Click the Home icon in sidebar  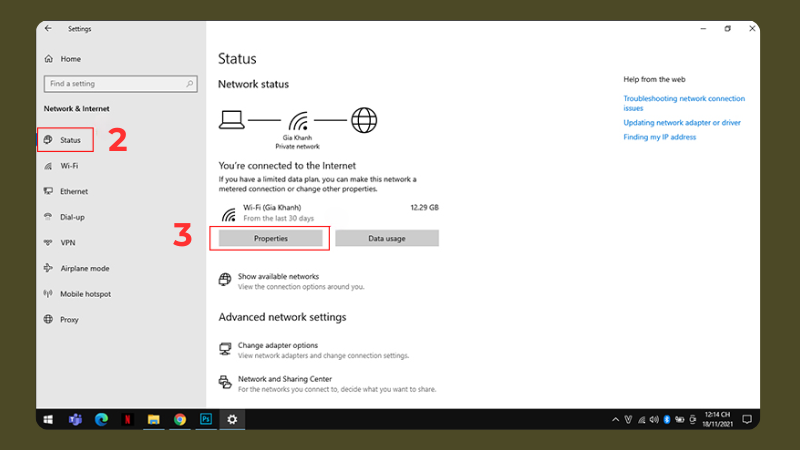48,59
